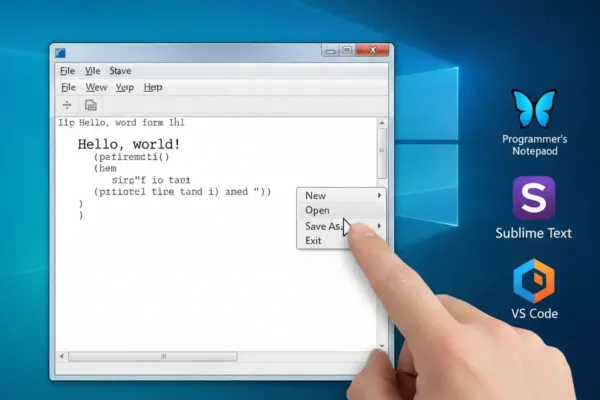Click the divide-symbol toolbar icon

[67, 105]
